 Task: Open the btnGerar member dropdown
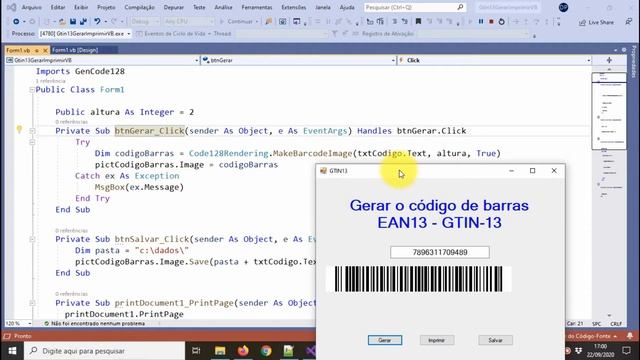click(x=298, y=60)
